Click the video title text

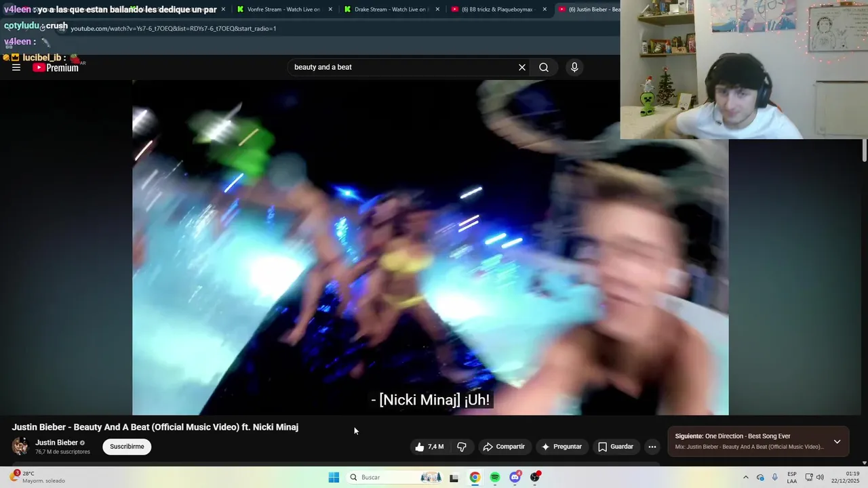pos(155,427)
